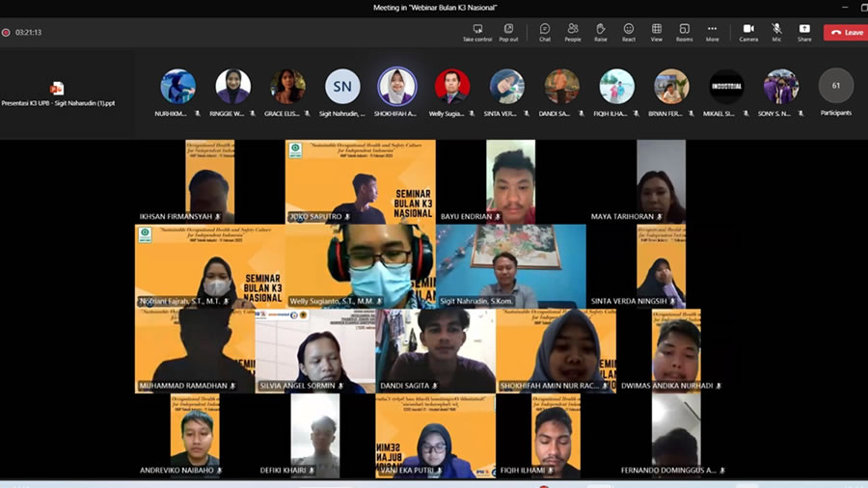The height and width of the screenshot is (488, 868).
Task: Leave the meeting
Action: (845, 32)
